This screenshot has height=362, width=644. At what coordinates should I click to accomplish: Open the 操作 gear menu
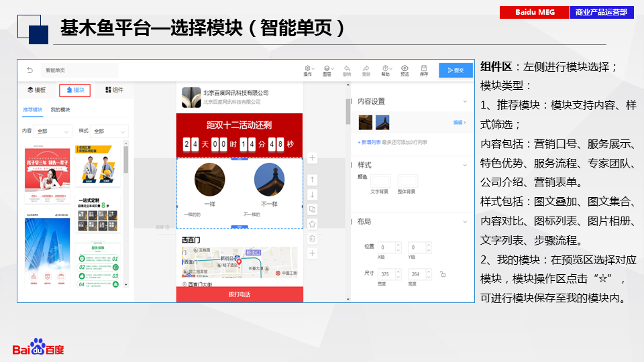[x=308, y=70]
